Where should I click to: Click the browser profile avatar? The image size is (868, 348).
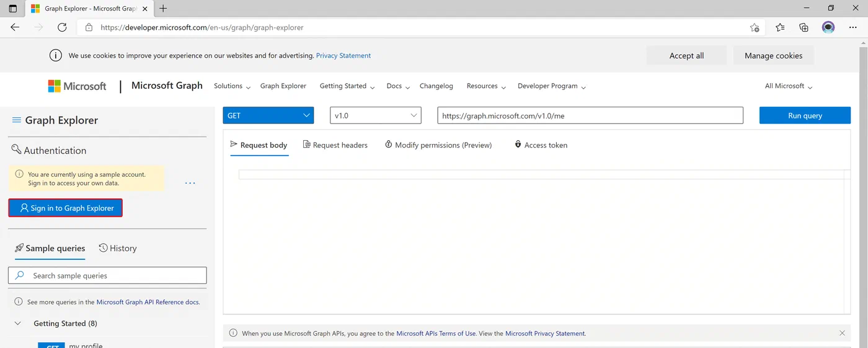pyautogui.click(x=828, y=27)
